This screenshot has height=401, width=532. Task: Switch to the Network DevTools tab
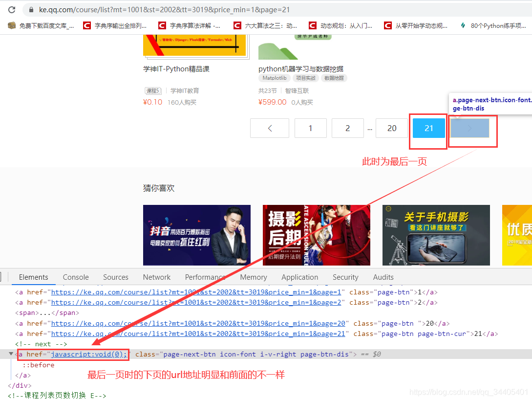[x=157, y=277]
